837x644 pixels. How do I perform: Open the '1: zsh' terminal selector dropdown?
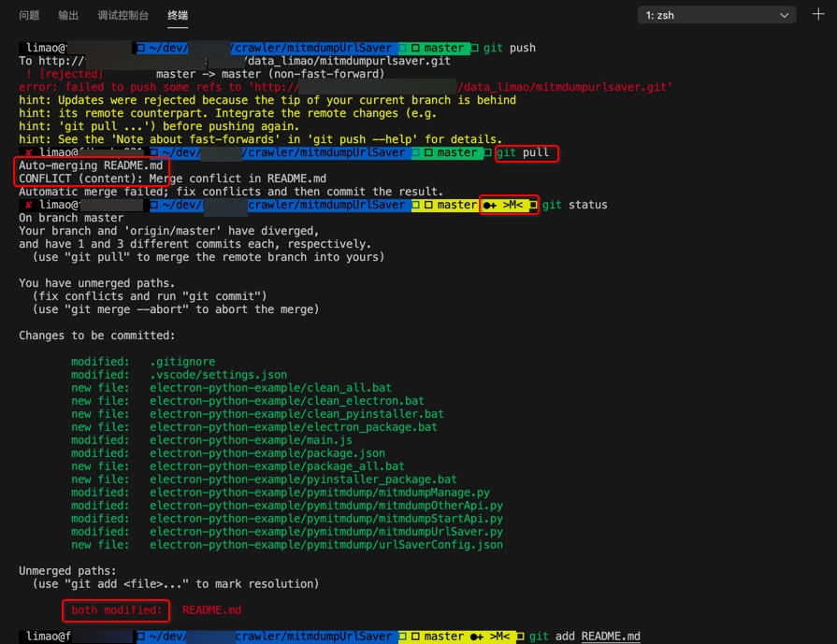pyautogui.click(x=717, y=16)
